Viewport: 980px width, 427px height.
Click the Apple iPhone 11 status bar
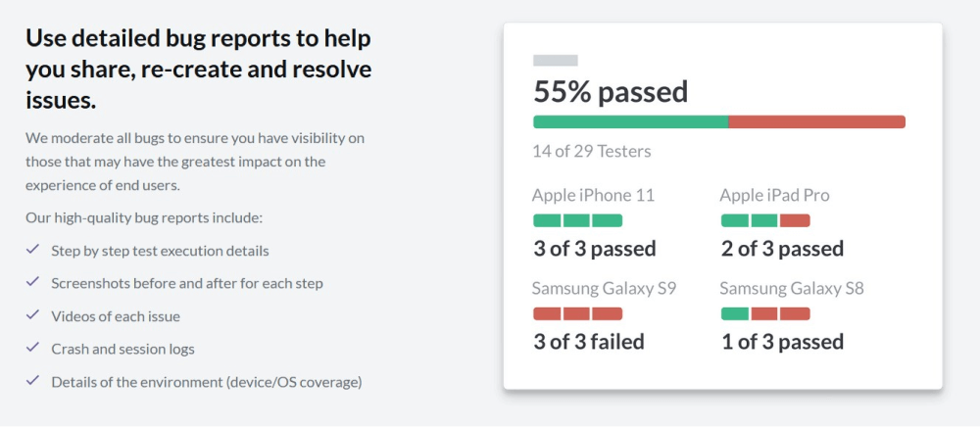pos(577,220)
